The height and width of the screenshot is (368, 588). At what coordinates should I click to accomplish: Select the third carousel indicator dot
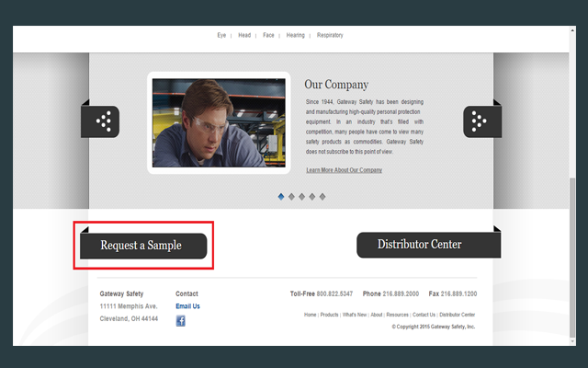301,196
